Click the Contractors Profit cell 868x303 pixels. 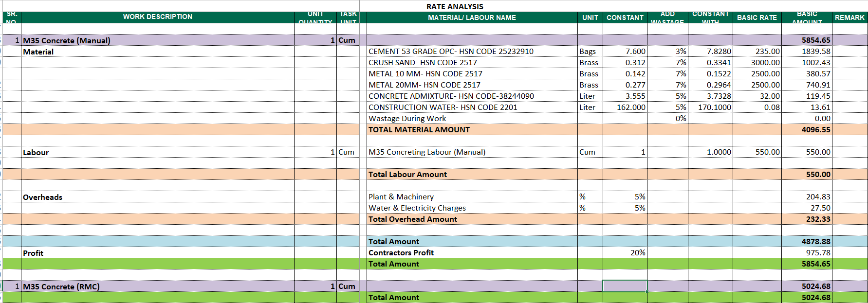pyautogui.click(x=472, y=253)
